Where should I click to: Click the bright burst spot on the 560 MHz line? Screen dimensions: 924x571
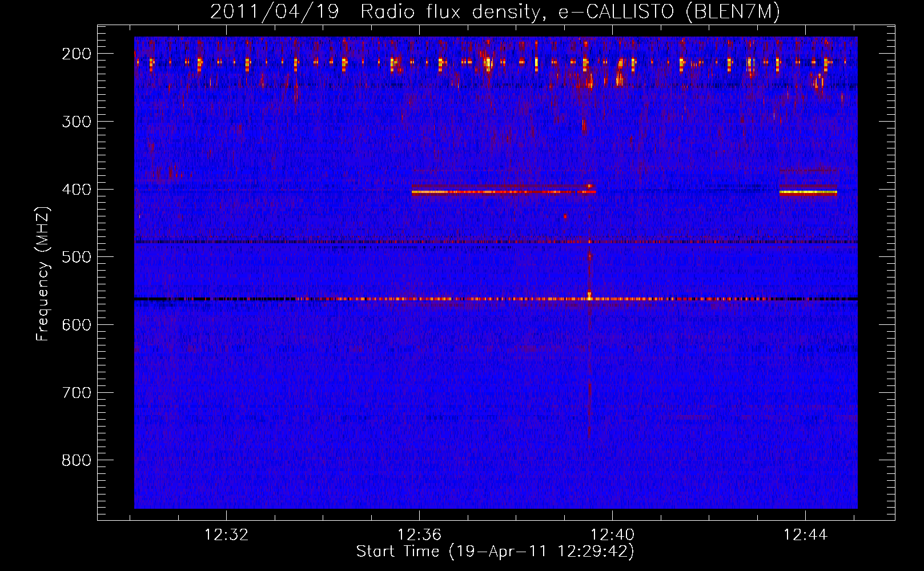589,296
